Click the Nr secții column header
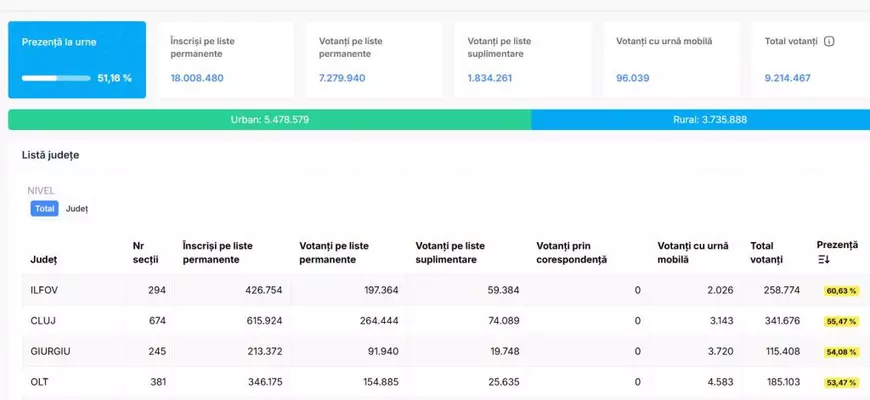The height and width of the screenshot is (400, 870). point(145,252)
